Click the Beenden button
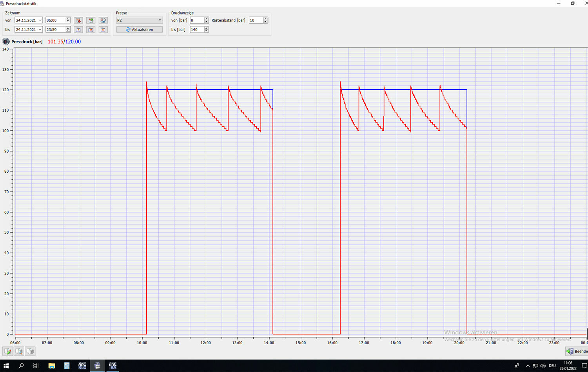 coord(577,351)
